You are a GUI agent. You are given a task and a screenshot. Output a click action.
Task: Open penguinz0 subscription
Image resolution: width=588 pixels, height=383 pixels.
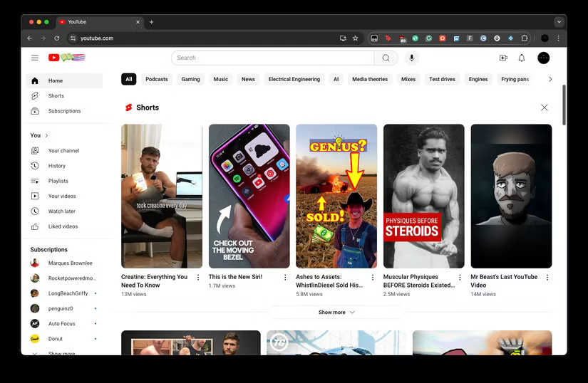click(64, 308)
